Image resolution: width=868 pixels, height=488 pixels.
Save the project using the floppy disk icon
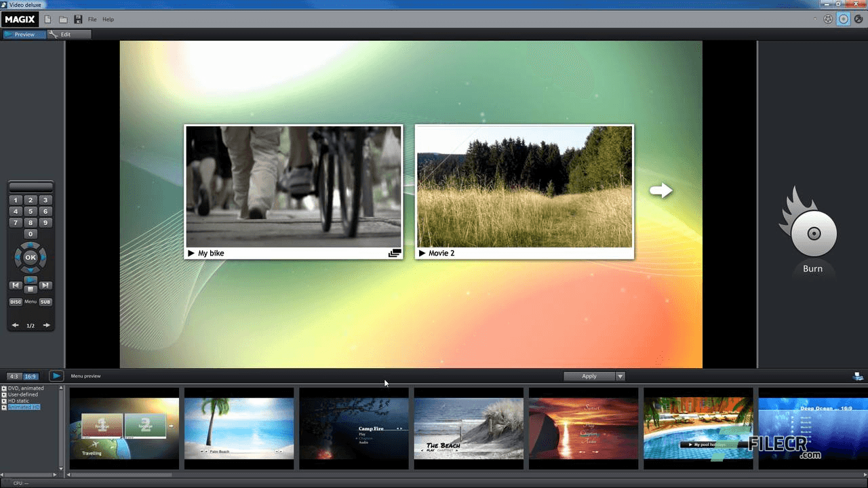(x=77, y=19)
